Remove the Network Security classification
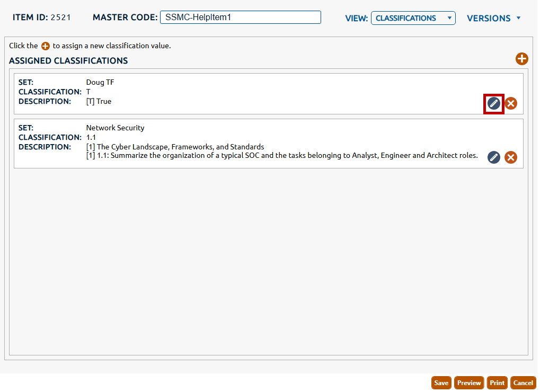The width and height of the screenshot is (540, 392). point(511,157)
